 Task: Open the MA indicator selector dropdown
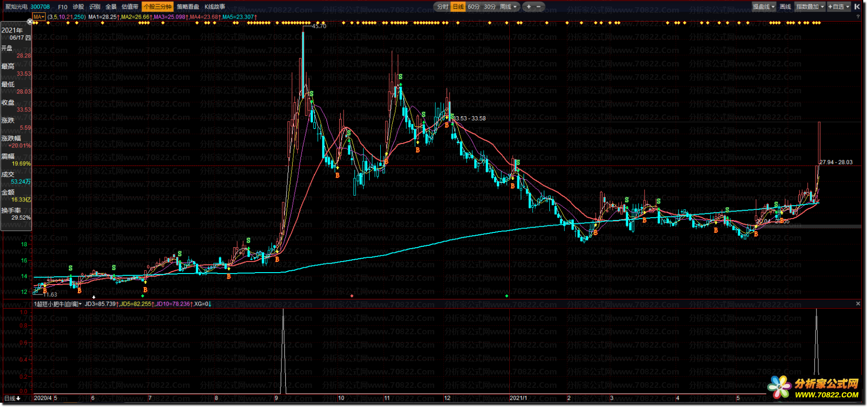click(x=39, y=17)
